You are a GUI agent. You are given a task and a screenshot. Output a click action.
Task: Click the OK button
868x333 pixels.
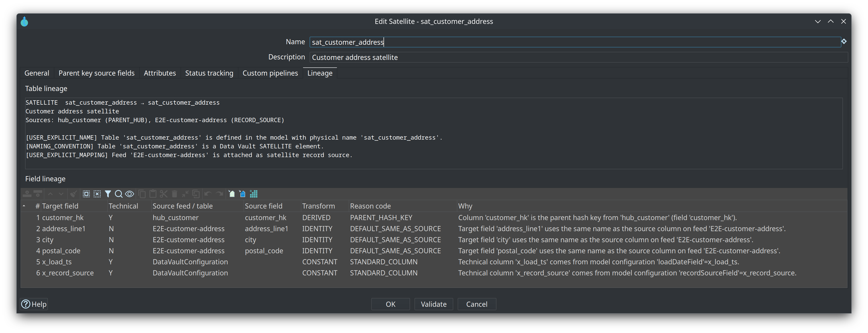point(390,304)
